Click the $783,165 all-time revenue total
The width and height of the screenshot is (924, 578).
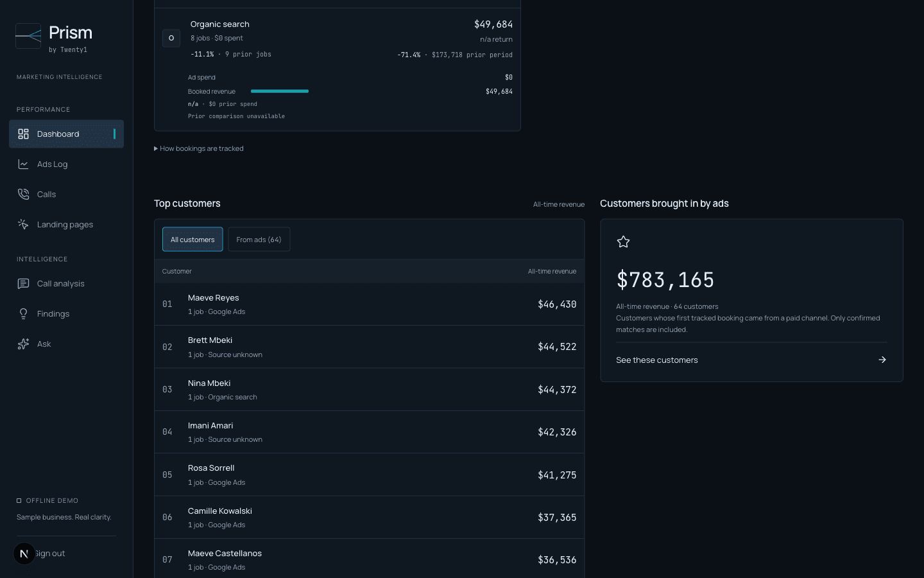(665, 280)
